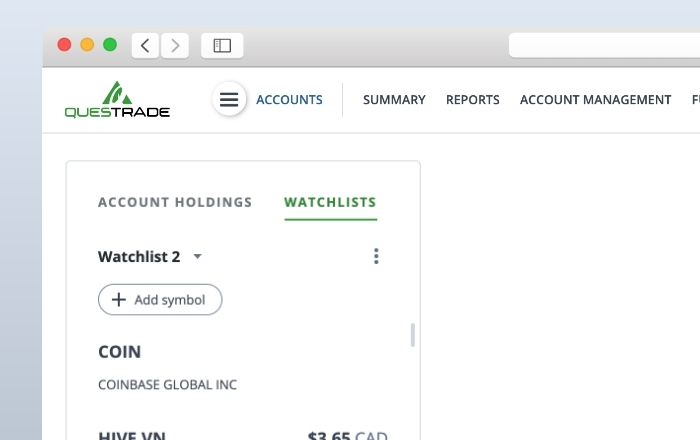Open the Summary page
Image resolution: width=700 pixels, height=440 pixels.
(x=394, y=100)
